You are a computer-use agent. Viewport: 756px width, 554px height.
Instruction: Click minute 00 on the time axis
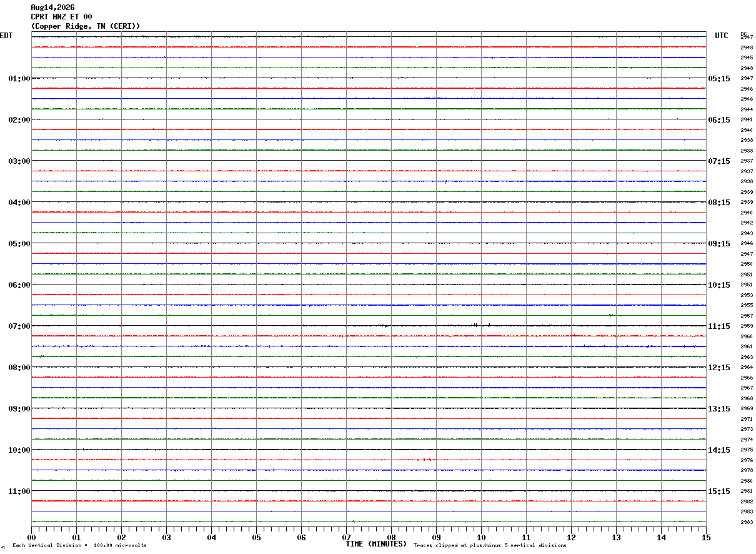31,537
